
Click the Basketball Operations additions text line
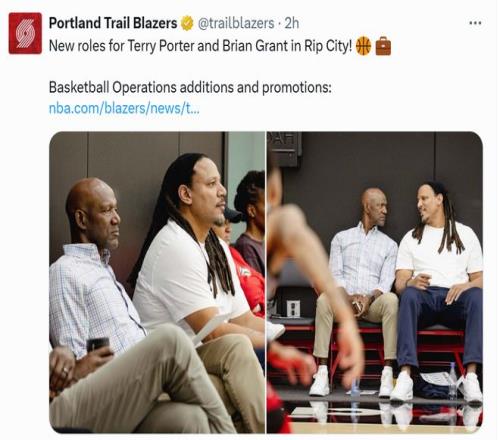click(190, 87)
